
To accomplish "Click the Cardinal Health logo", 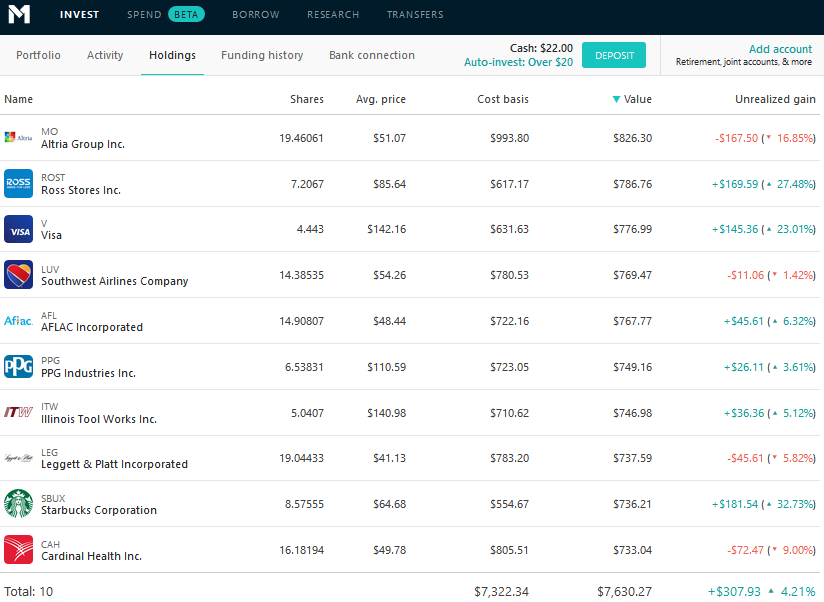I will point(18,549).
